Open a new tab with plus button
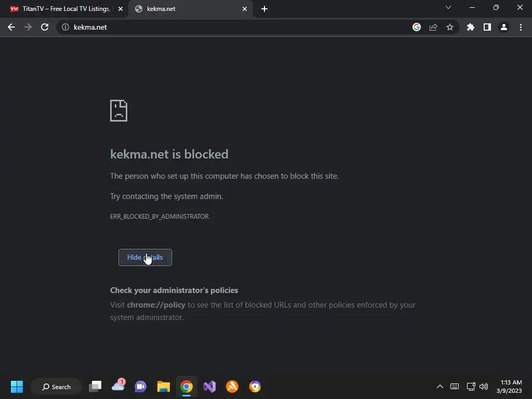 [264, 9]
